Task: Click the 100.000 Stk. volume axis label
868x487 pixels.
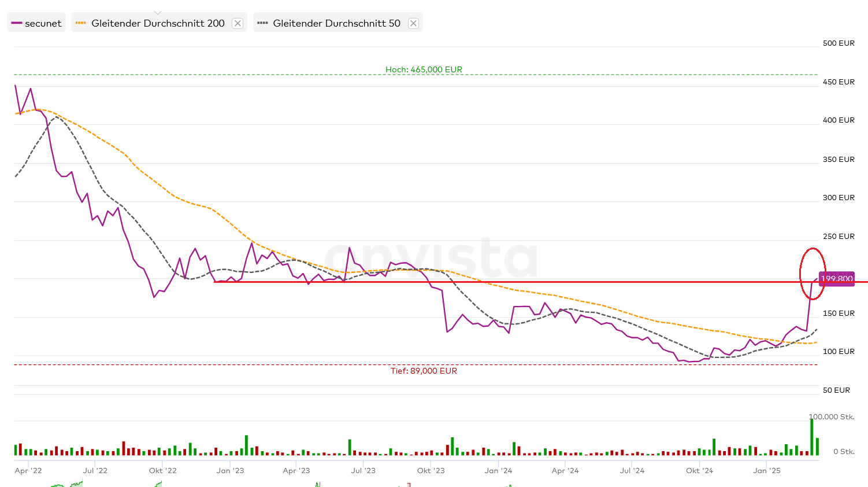Action: coord(832,416)
